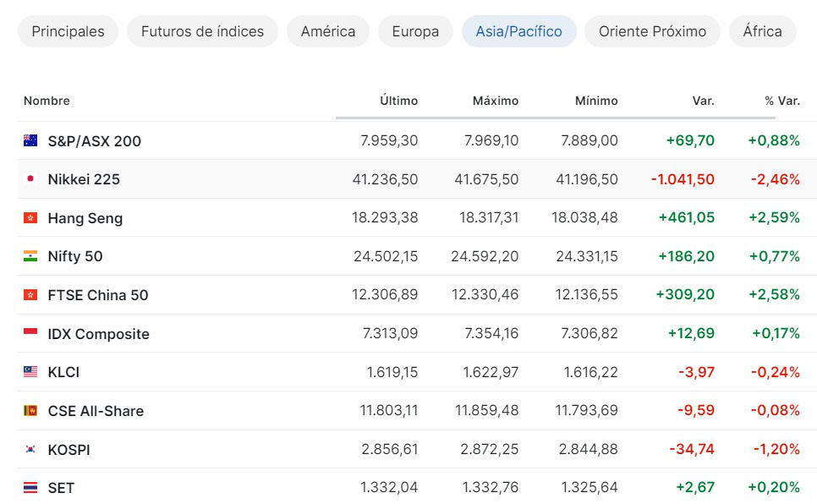Click FTSE China 50 change +309,20
Image resolution: width=817 pixels, height=504 pixels.
[x=685, y=294]
